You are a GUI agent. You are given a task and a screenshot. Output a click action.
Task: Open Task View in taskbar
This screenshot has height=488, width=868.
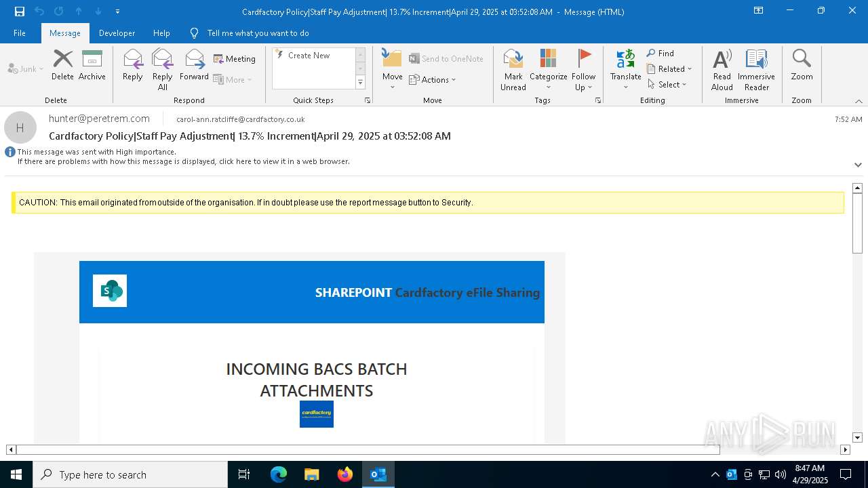[244, 474]
